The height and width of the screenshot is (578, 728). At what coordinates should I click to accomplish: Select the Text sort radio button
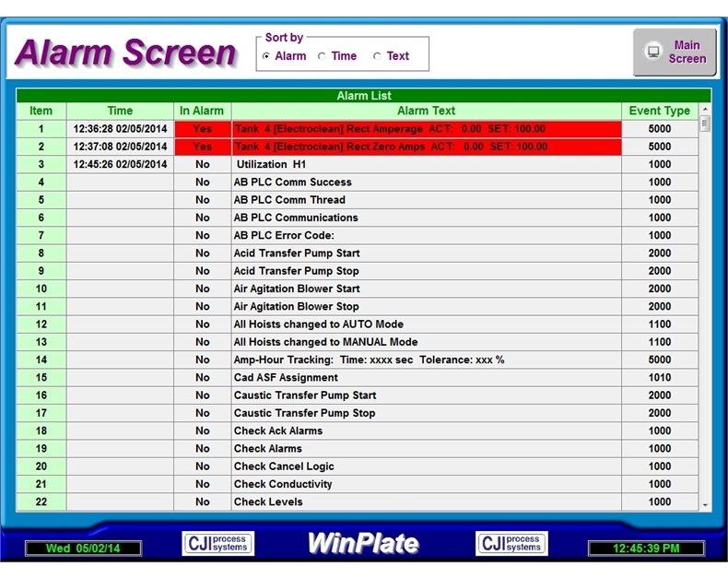click(x=377, y=56)
